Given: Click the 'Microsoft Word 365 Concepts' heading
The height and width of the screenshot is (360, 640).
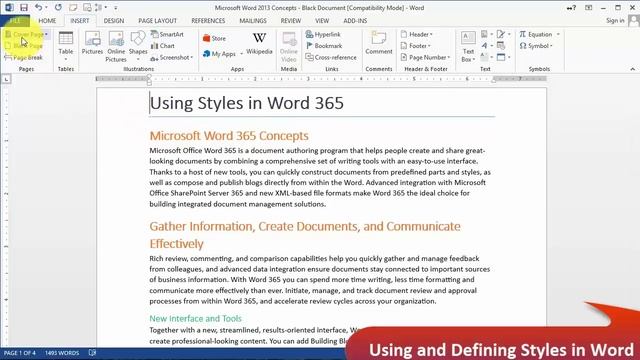Looking at the screenshot, I should 229,136.
